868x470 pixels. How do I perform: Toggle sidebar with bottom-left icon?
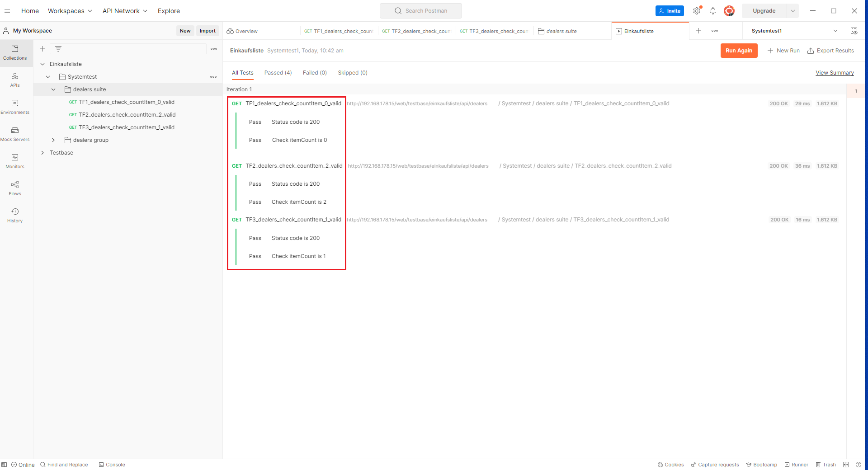[4, 465]
